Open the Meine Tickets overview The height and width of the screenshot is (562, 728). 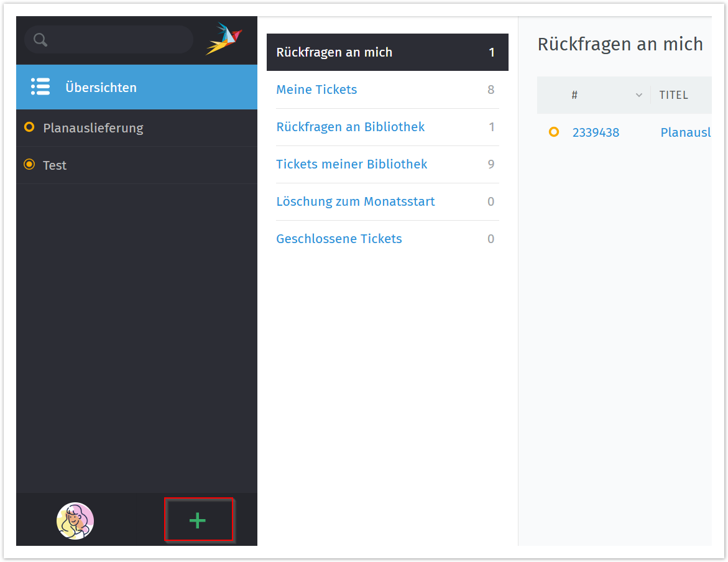(x=316, y=90)
